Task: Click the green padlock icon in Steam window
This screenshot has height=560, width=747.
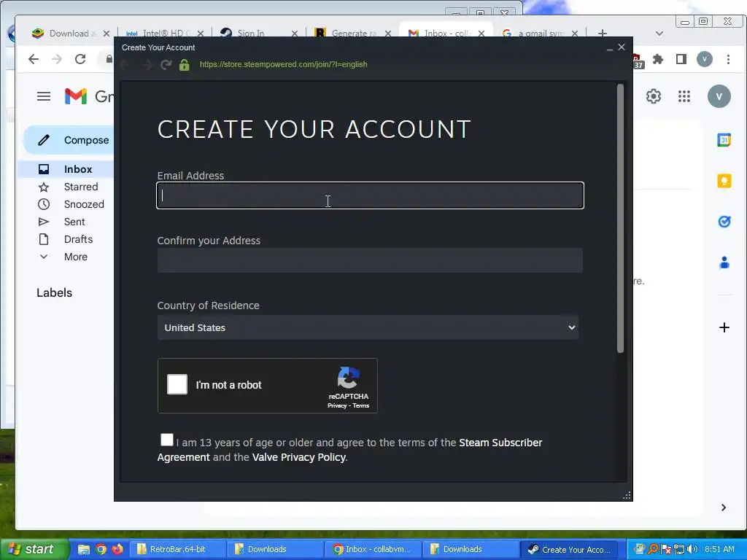Action: pyautogui.click(x=185, y=65)
